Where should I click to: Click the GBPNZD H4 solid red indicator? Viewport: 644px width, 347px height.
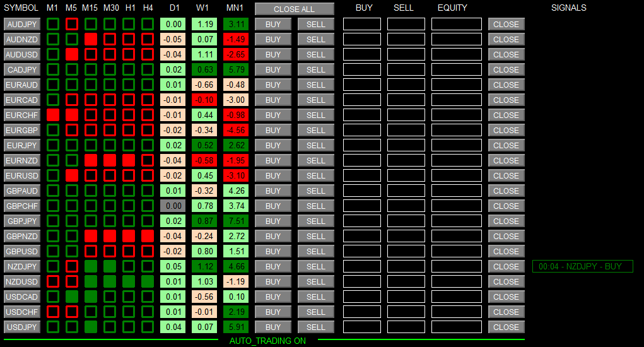tap(148, 236)
